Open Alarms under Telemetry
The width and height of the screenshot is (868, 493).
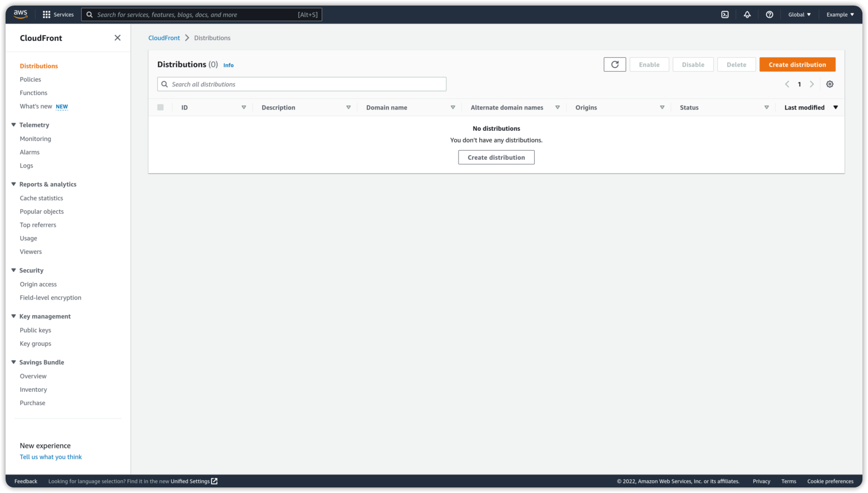tap(29, 152)
